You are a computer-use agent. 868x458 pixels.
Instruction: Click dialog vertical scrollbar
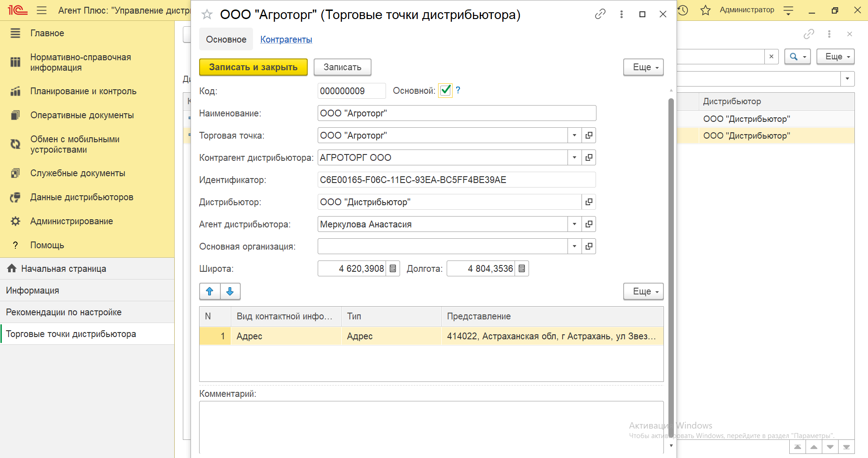click(671, 267)
